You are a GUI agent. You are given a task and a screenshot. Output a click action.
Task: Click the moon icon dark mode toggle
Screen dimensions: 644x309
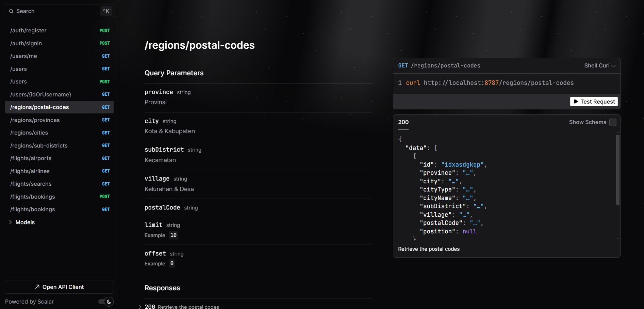(109, 302)
